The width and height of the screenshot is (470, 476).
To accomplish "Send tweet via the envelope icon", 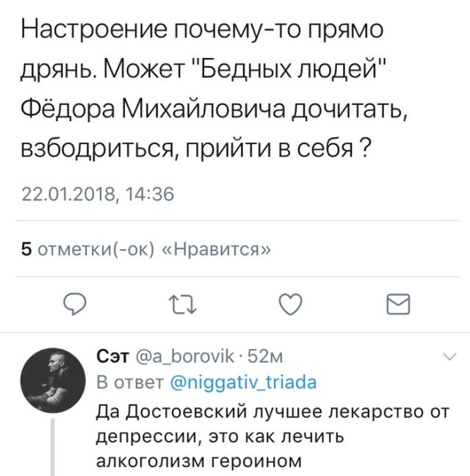I will click(398, 303).
